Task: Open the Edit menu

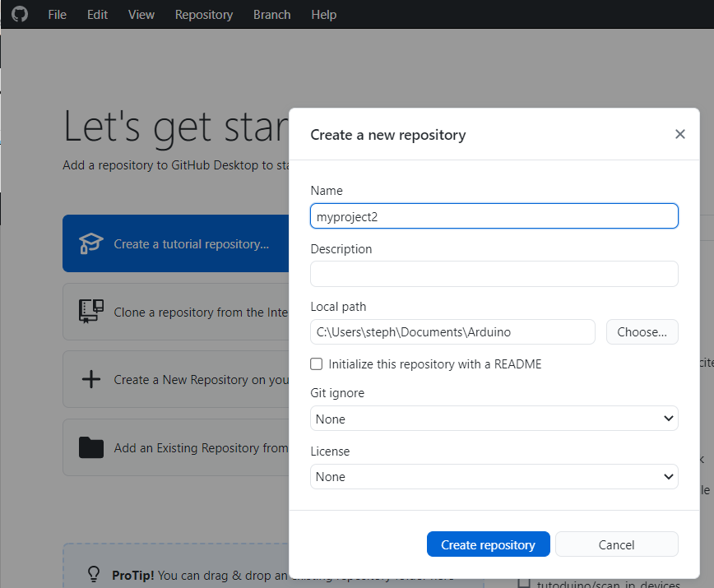Action: (97, 15)
